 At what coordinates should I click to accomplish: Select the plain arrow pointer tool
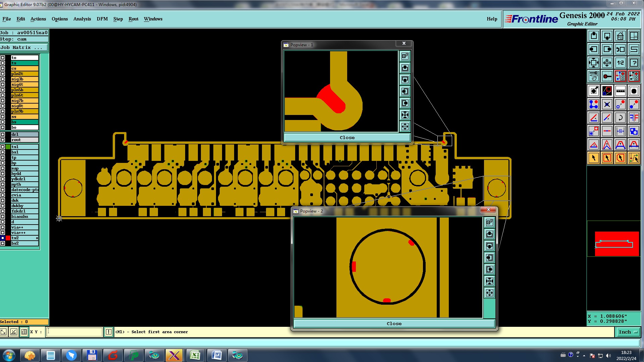coord(593,158)
